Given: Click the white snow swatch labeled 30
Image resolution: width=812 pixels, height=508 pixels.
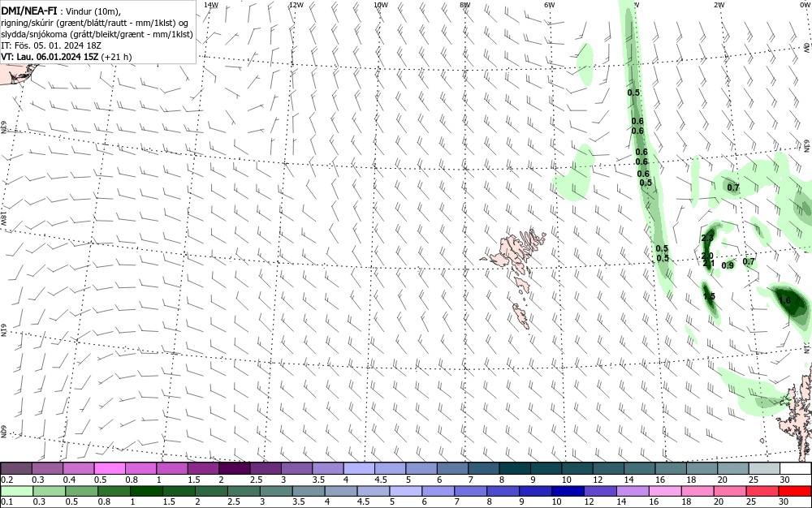Looking at the screenshot, I should pyautogui.click(x=796, y=468).
